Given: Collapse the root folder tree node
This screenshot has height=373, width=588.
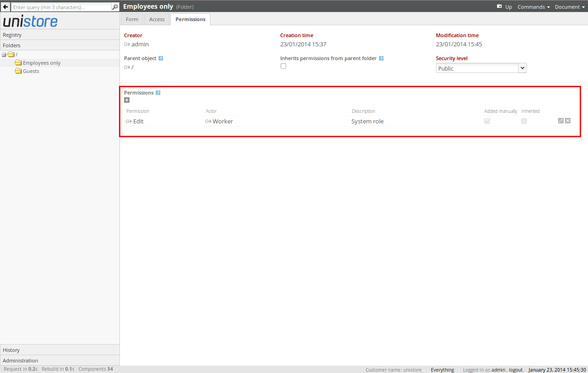Looking at the screenshot, I should coord(4,55).
